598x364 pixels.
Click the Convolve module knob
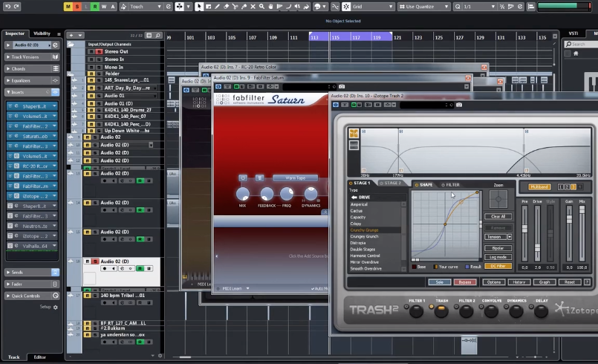(x=491, y=311)
